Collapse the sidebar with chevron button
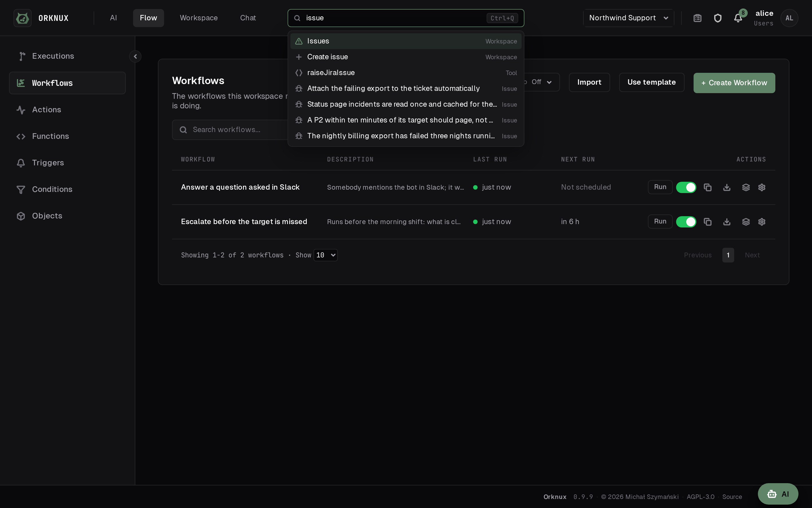 135,56
